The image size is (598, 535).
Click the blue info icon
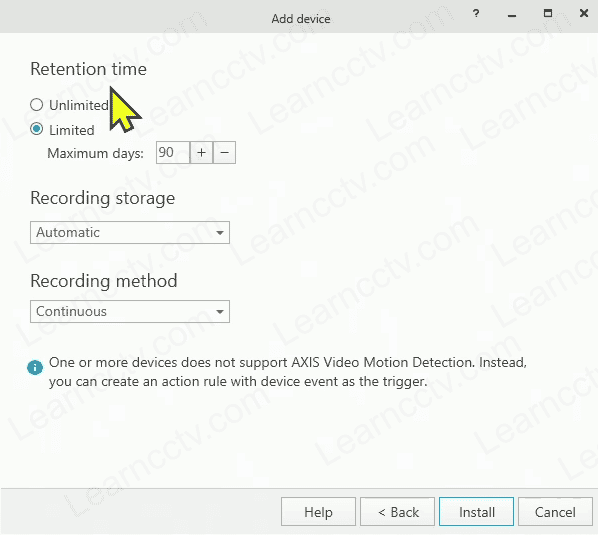[x=35, y=368]
